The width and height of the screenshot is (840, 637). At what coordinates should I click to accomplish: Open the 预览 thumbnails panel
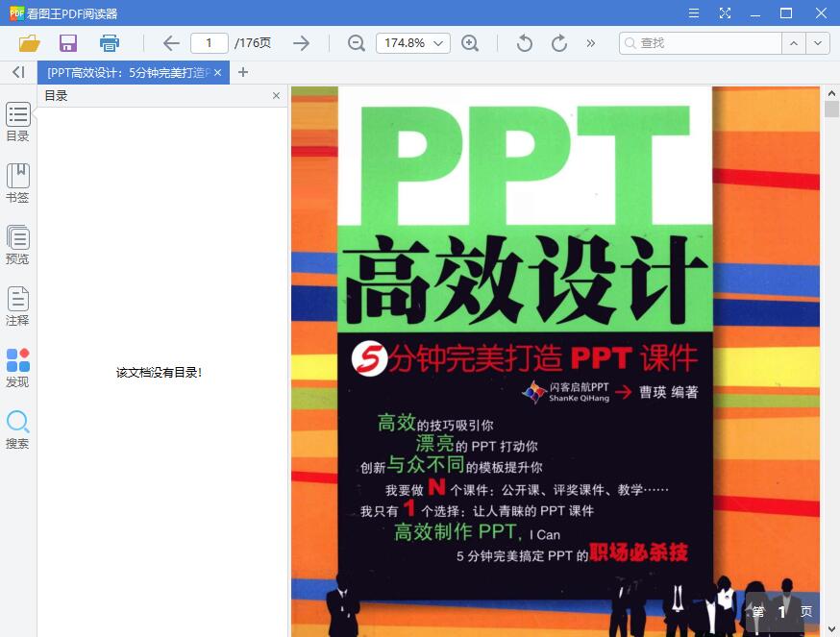pyautogui.click(x=17, y=245)
